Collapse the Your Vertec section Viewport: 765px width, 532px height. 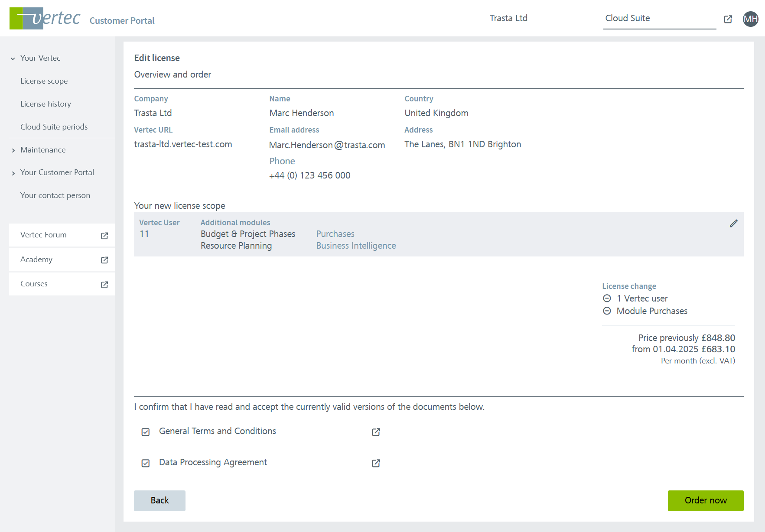pos(13,58)
